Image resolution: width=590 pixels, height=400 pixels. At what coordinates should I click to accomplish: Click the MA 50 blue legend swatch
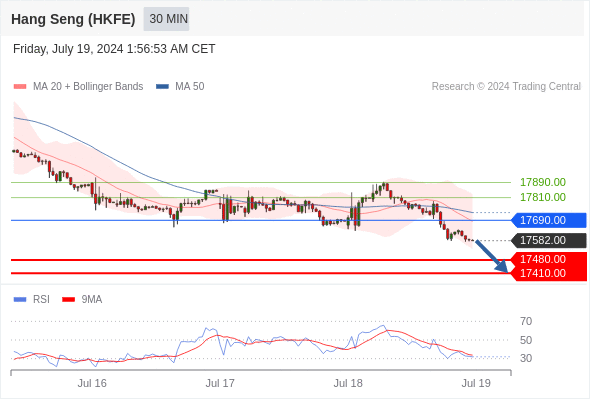click(x=163, y=87)
